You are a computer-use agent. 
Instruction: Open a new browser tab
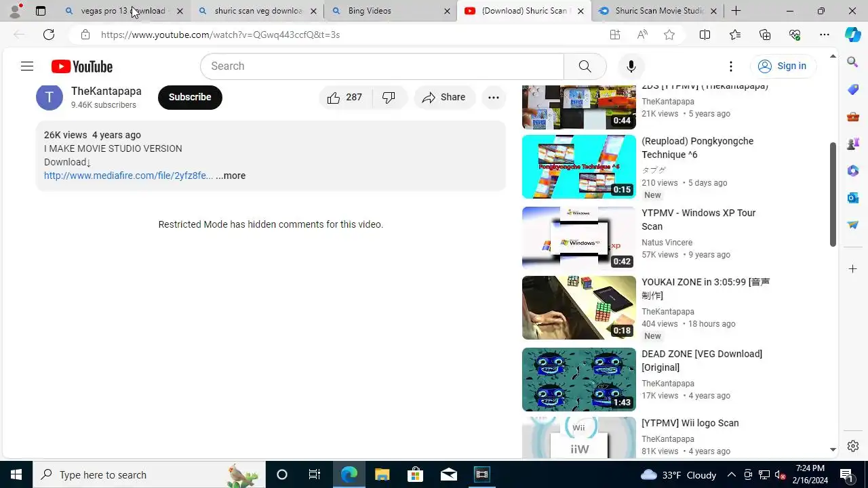(x=736, y=11)
